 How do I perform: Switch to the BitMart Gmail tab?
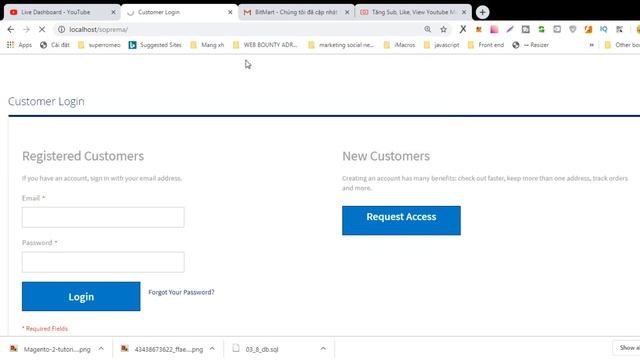click(296, 12)
